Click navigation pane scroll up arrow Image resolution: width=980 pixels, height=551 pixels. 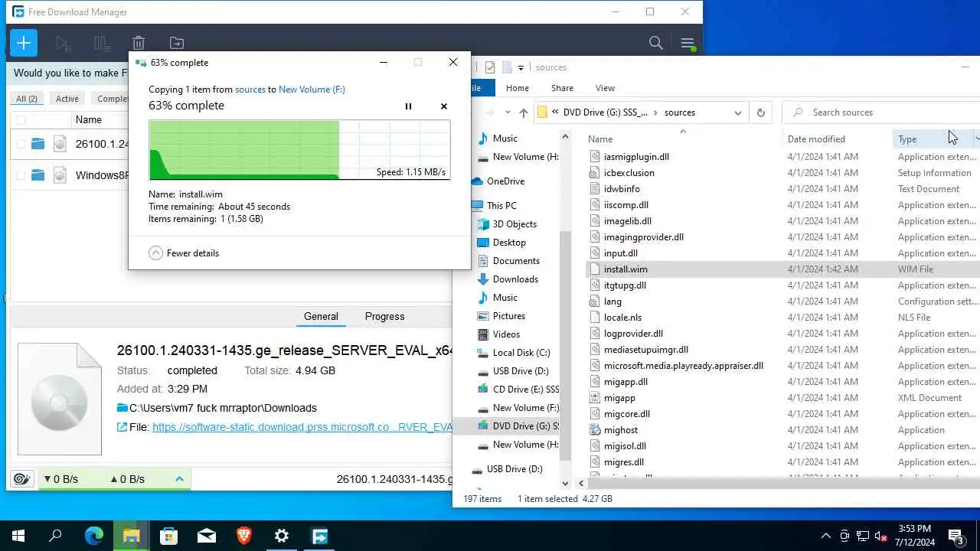[x=566, y=138]
